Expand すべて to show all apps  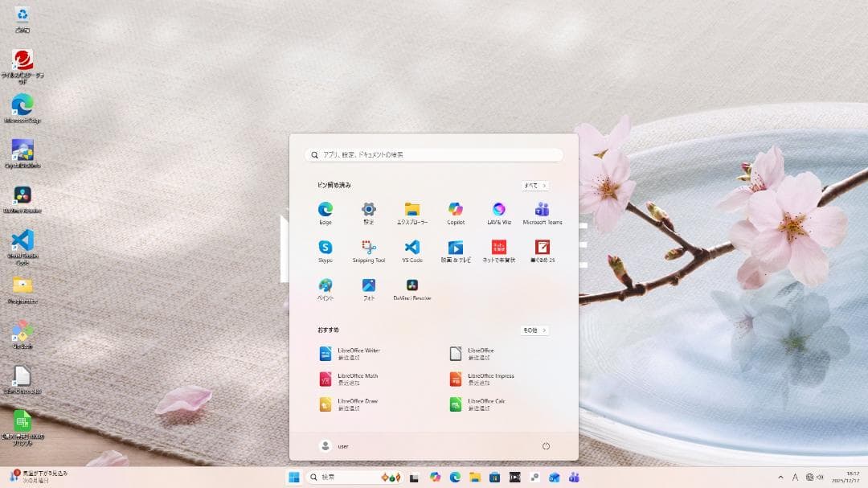pos(535,185)
